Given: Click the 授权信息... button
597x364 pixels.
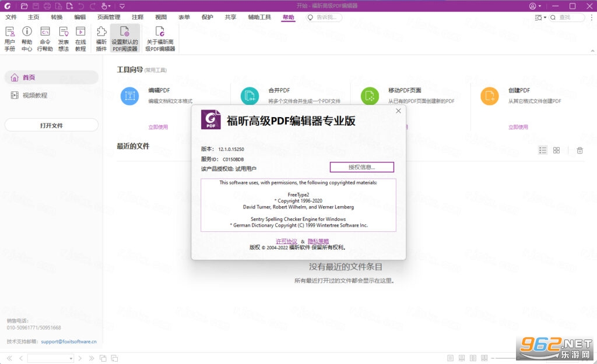Looking at the screenshot, I should pos(361,167).
